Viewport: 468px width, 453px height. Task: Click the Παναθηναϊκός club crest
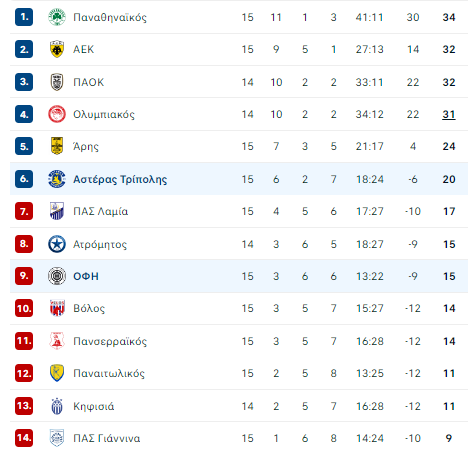57,17
